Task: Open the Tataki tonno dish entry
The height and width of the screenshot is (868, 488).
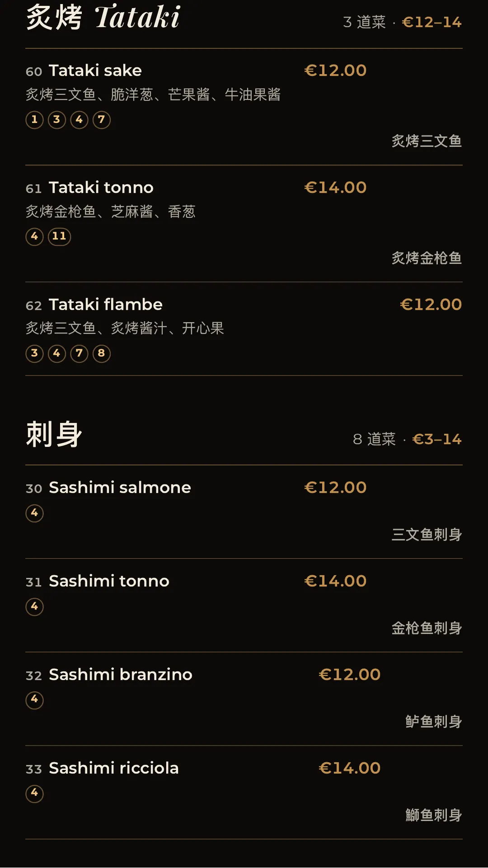Action: pyautogui.click(x=244, y=224)
